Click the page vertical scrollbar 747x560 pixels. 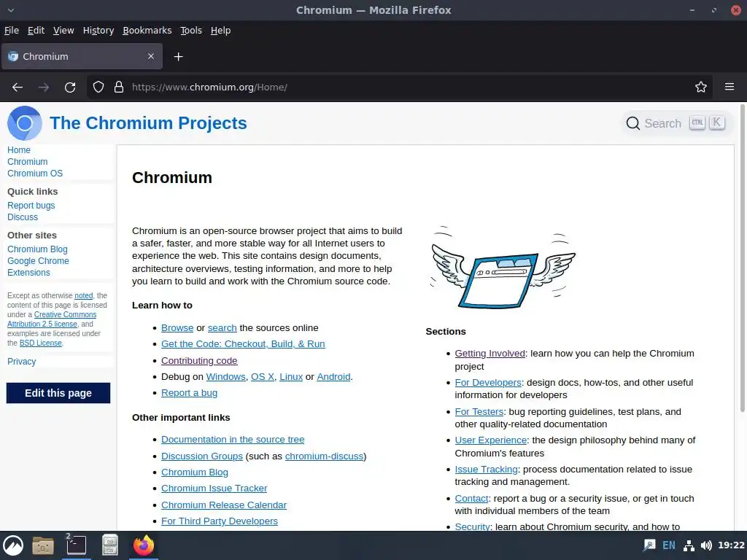[x=742, y=258]
